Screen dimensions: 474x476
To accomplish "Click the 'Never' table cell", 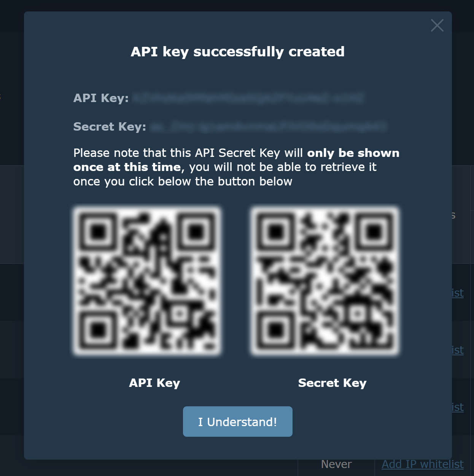I will pos(336,464).
